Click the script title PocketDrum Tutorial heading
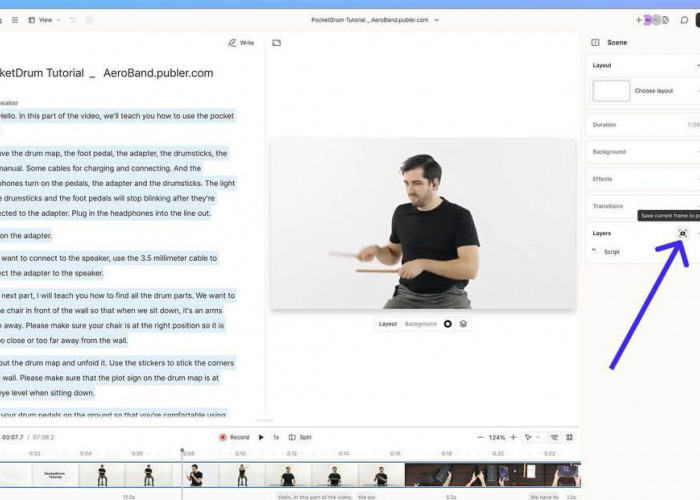 (x=107, y=73)
